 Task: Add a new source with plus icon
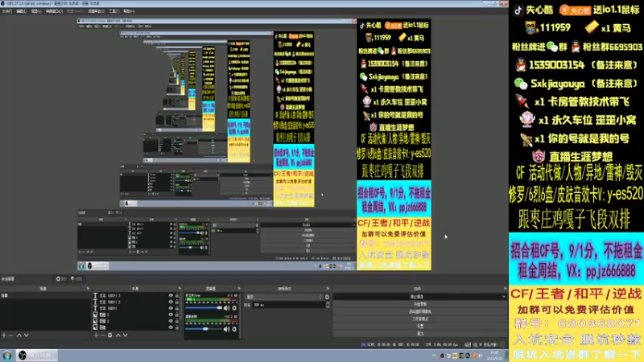(x=96, y=335)
